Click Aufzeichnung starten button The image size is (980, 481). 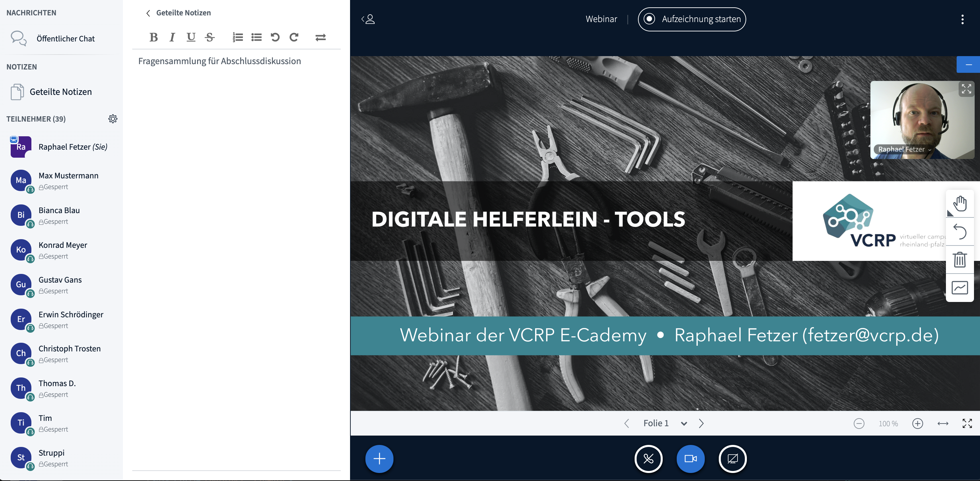tap(692, 19)
